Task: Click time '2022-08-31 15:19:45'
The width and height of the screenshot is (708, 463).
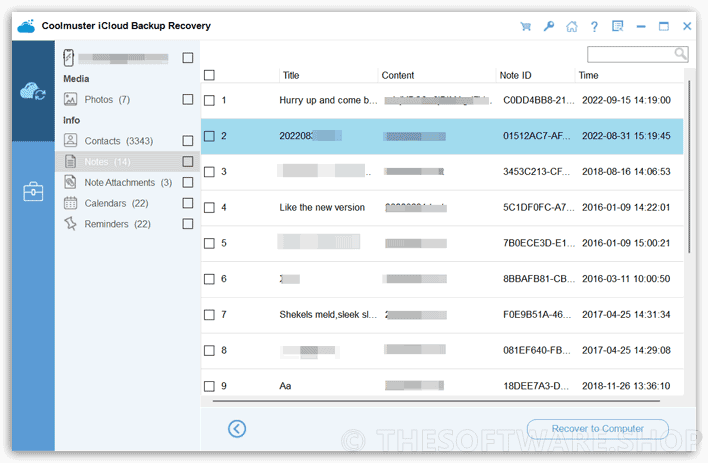Action: (x=626, y=136)
